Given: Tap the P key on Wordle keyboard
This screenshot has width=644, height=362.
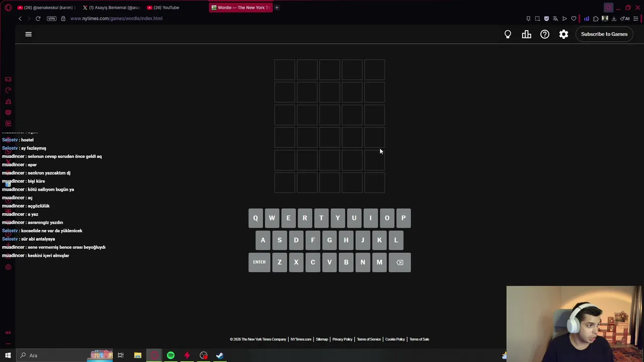Looking at the screenshot, I should click(404, 218).
